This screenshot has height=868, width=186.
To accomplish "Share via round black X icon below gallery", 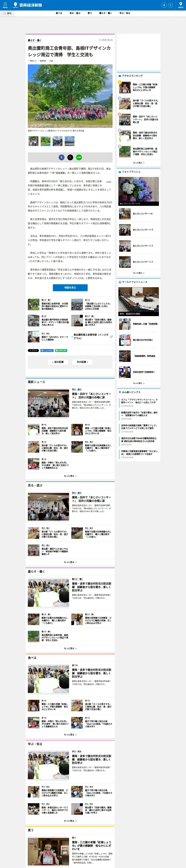I will point(70,157).
